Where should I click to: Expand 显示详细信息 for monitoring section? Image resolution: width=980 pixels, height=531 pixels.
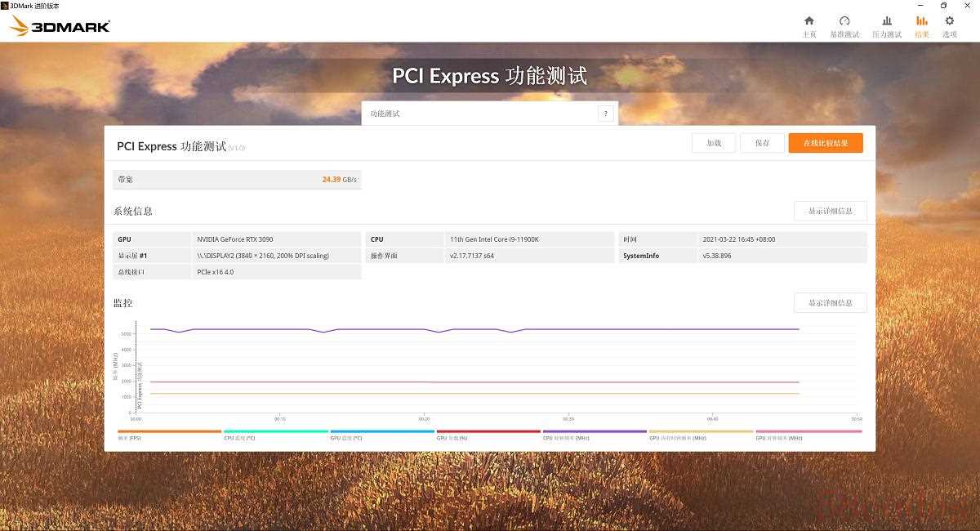pos(830,302)
